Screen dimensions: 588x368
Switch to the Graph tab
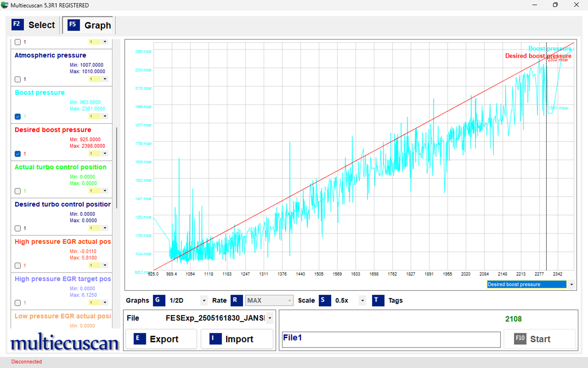(88, 25)
